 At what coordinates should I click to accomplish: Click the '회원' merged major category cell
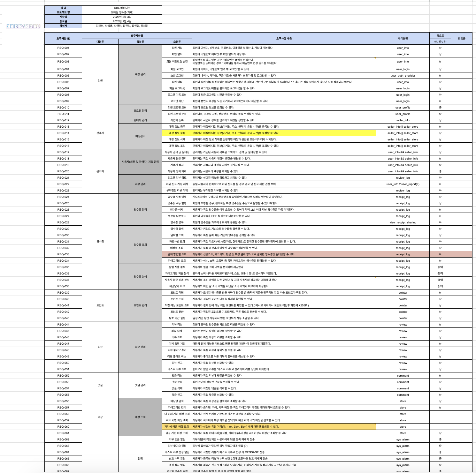[100, 81]
